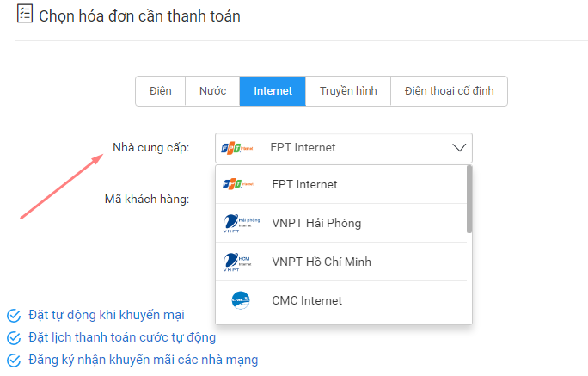
Task: Click the FPT logo in the dropdown list
Action: (238, 184)
